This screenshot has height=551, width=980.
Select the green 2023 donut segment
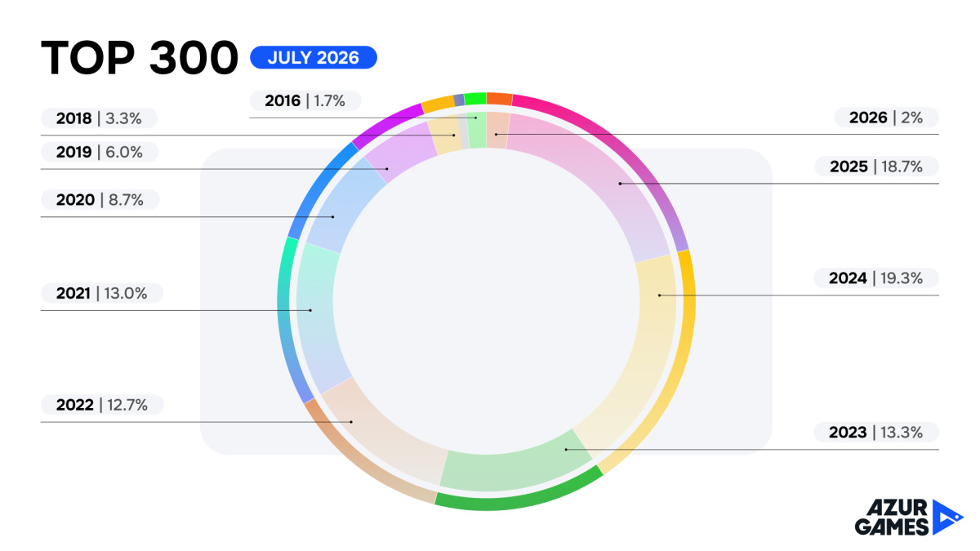pyautogui.click(x=514, y=469)
